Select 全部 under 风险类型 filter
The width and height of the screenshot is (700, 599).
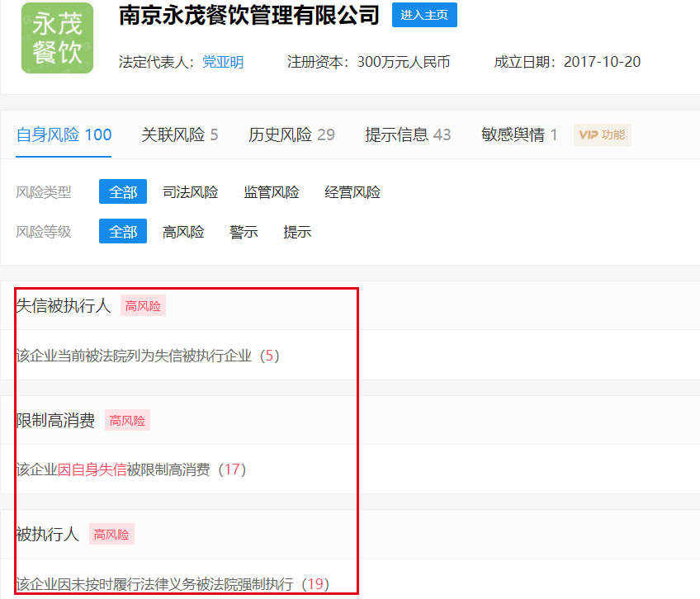(x=123, y=192)
